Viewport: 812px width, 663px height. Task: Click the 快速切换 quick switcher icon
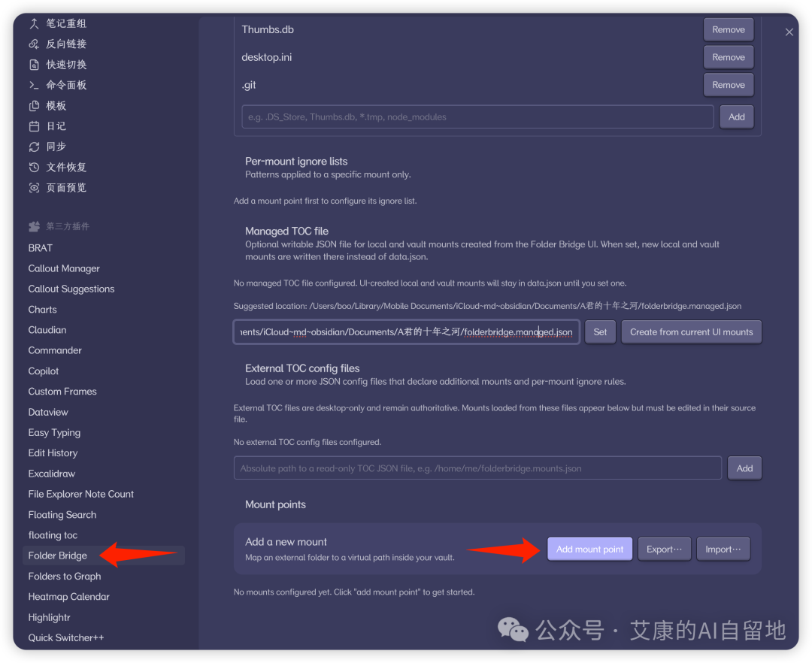34,65
